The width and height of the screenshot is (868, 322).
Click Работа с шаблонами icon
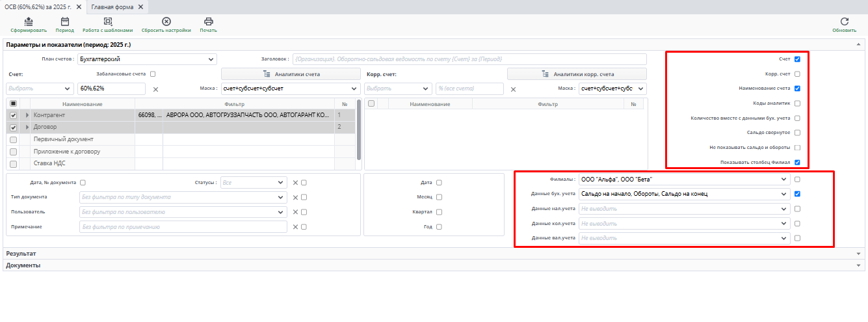[107, 21]
